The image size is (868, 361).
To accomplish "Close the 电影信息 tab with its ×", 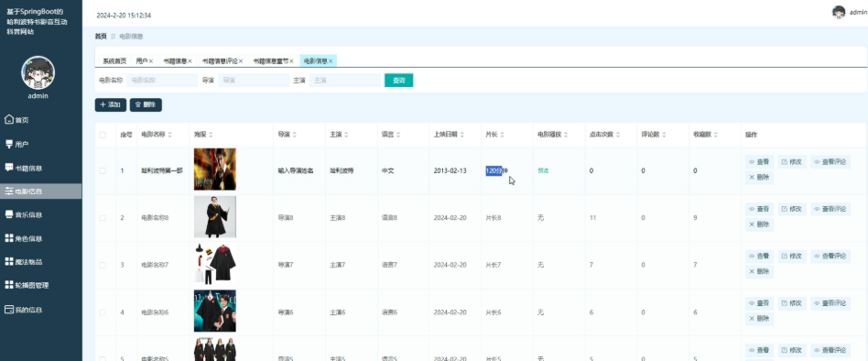I will coord(331,60).
